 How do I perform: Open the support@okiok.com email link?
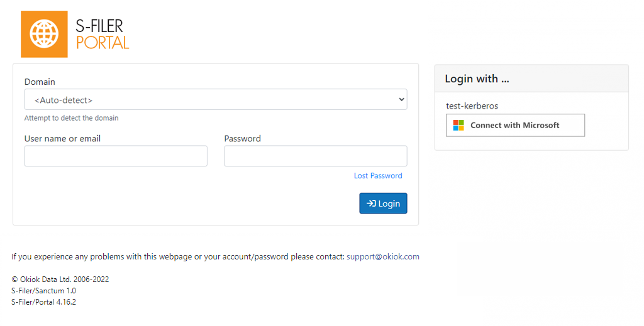tap(383, 257)
